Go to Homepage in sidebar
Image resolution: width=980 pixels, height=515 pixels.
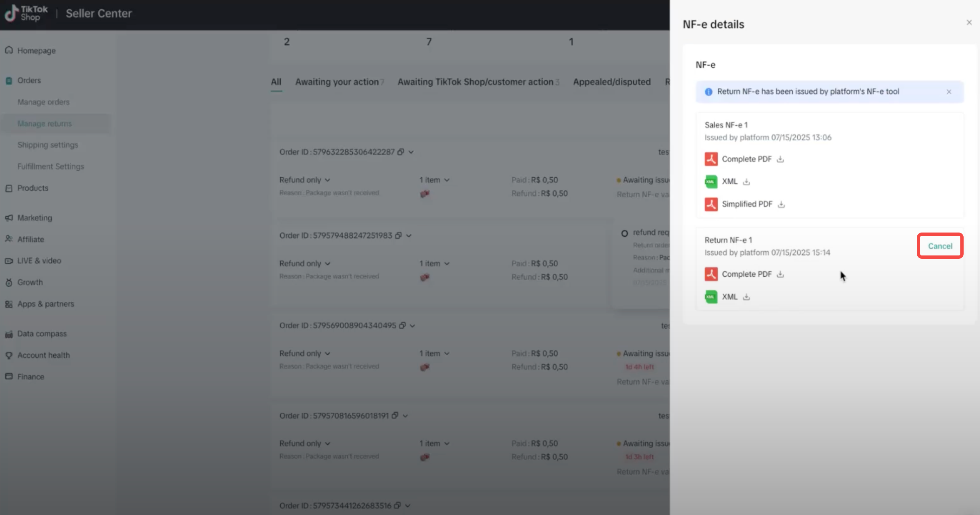coord(36,51)
